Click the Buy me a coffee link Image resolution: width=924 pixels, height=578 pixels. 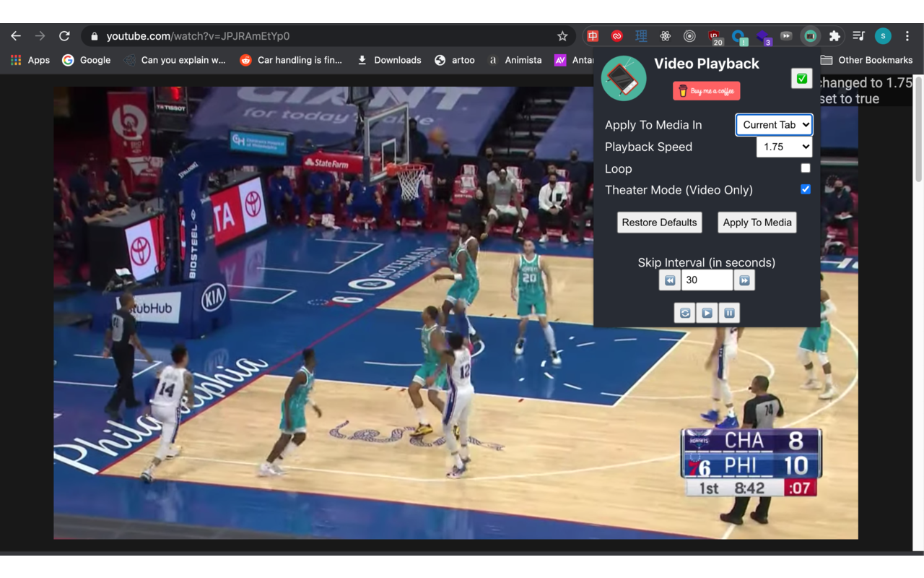click(706, 90)
